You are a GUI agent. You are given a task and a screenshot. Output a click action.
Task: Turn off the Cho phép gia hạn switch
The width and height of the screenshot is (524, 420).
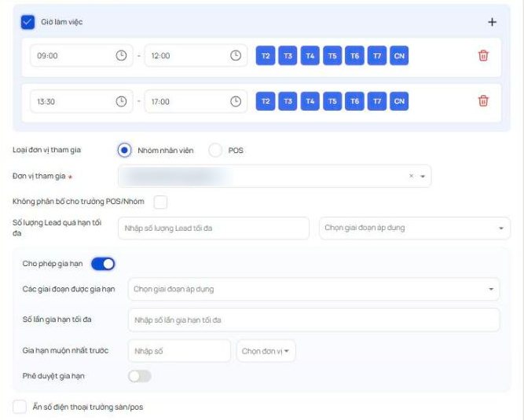pyautogui.click(x=103, y=264)
